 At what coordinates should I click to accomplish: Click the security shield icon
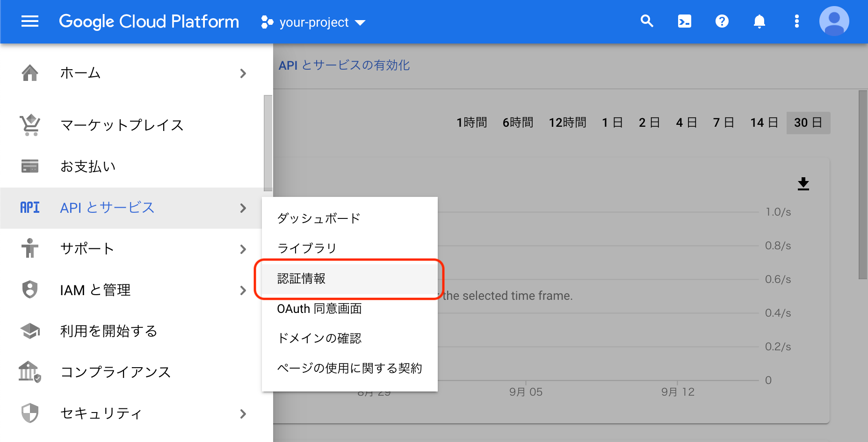pyautogui.click(x=30, y=413)
